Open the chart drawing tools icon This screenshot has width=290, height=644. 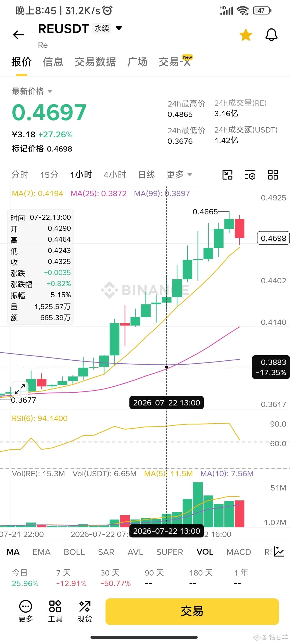point(227,175)
